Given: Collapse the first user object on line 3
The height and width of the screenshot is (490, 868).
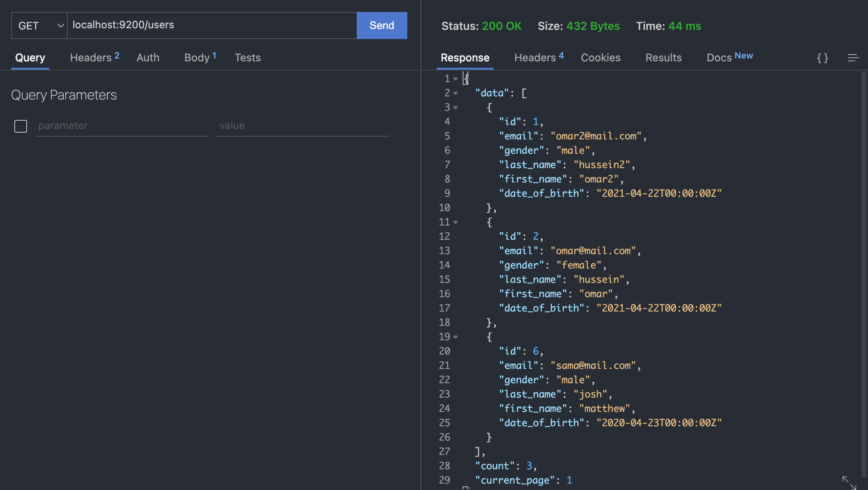Looking at the screenshot, I should [x=456, y=108].
